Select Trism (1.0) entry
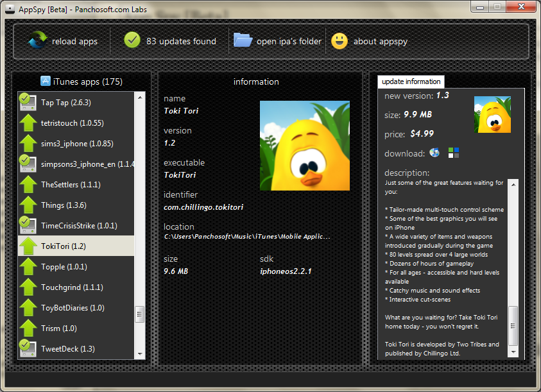 (76, 328)
